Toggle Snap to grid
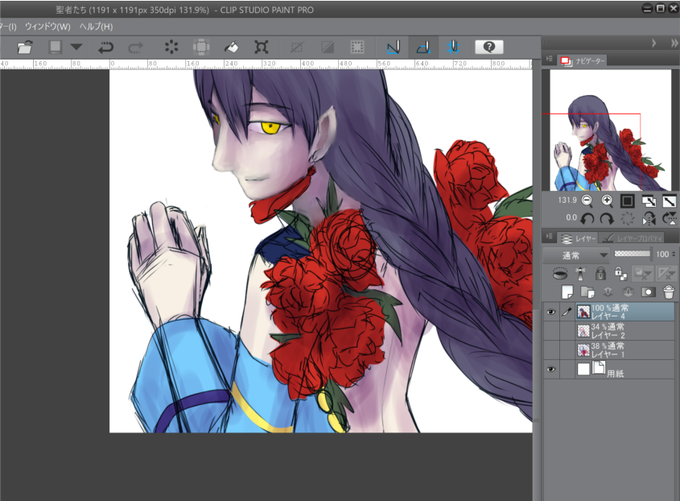The height and width of the screenshot is (501, 680). [453, 47]
